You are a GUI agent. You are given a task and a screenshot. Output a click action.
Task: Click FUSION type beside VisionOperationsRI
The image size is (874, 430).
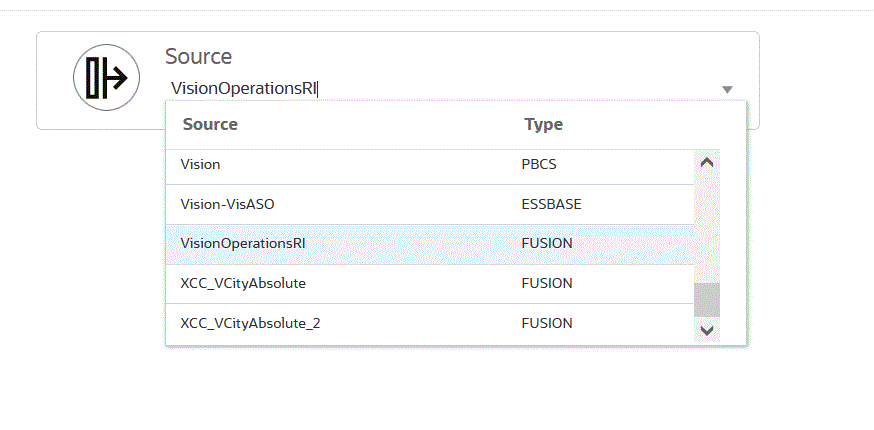(x=547, y=244)
